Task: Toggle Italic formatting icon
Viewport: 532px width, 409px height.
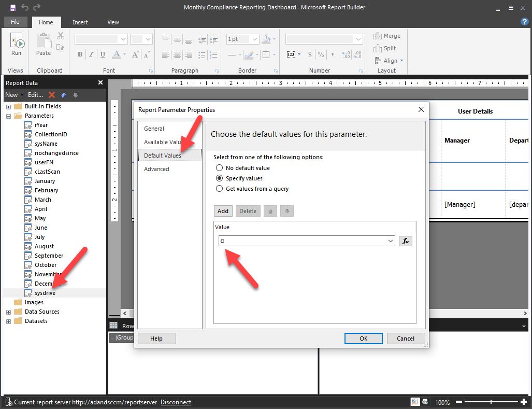Action: (x=91, y=54)
